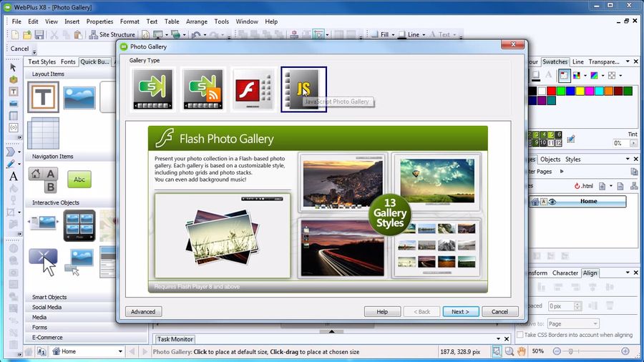Select the Home page in Pages panel

[x=577, y=202]
